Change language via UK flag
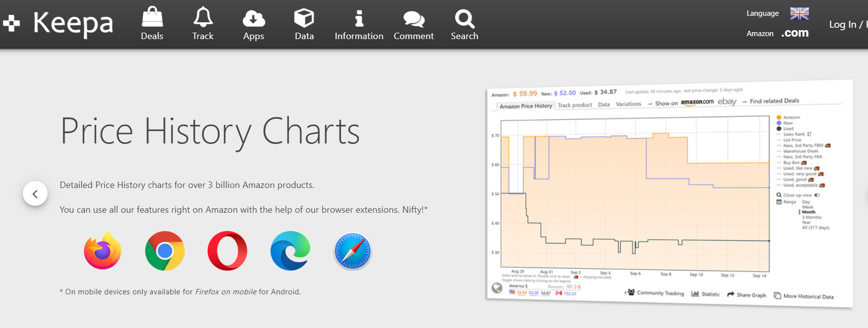The height and width of the screenshot is (328, 868). click(x=800, y=13)
